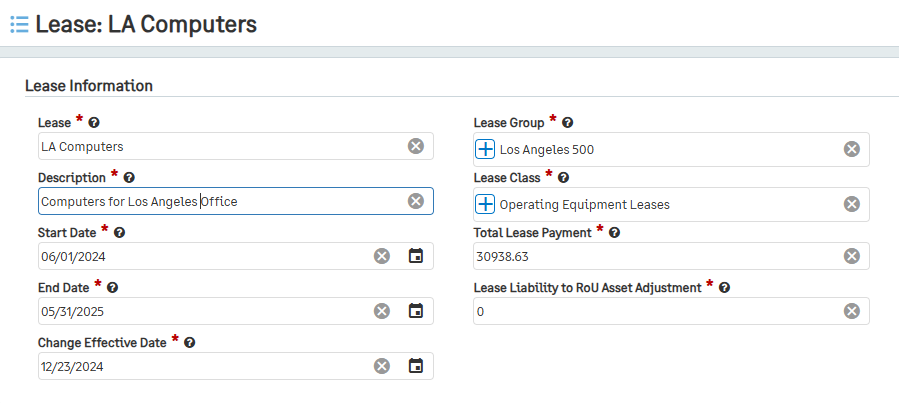Clear the Operating Equipment Leases class
The height and width of the screenshot is (403, 899).
[x=852, y=205]
